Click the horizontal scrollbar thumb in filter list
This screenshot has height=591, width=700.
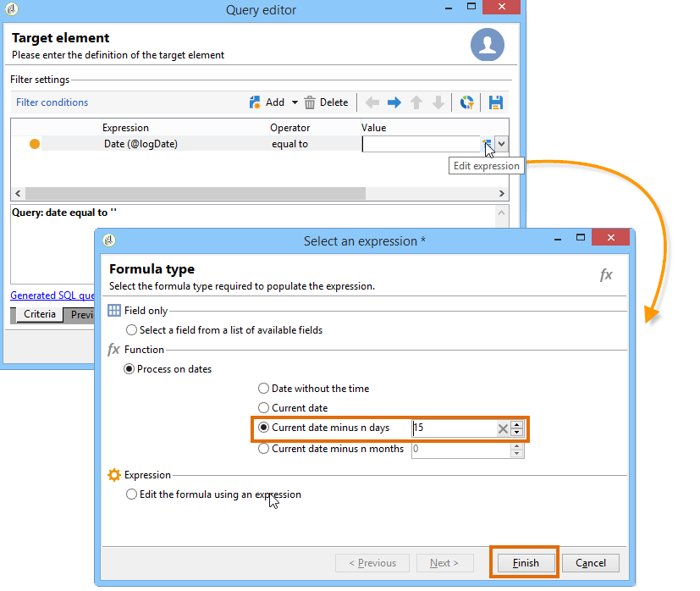coord(196,193)
